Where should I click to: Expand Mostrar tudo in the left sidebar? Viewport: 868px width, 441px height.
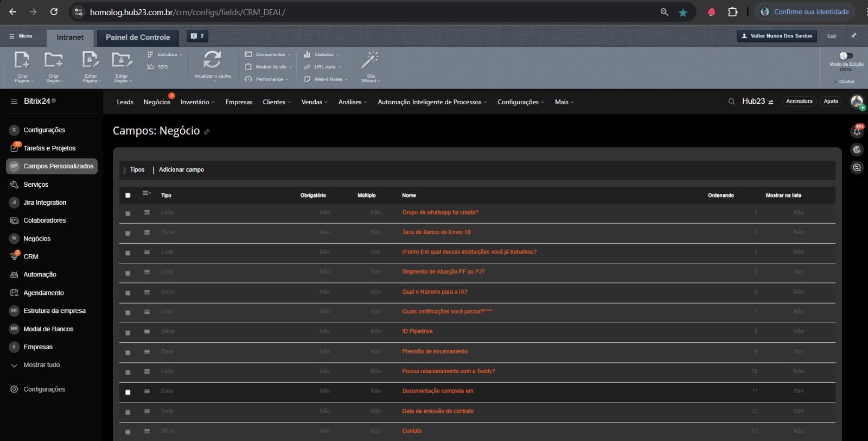coord(41,365)
